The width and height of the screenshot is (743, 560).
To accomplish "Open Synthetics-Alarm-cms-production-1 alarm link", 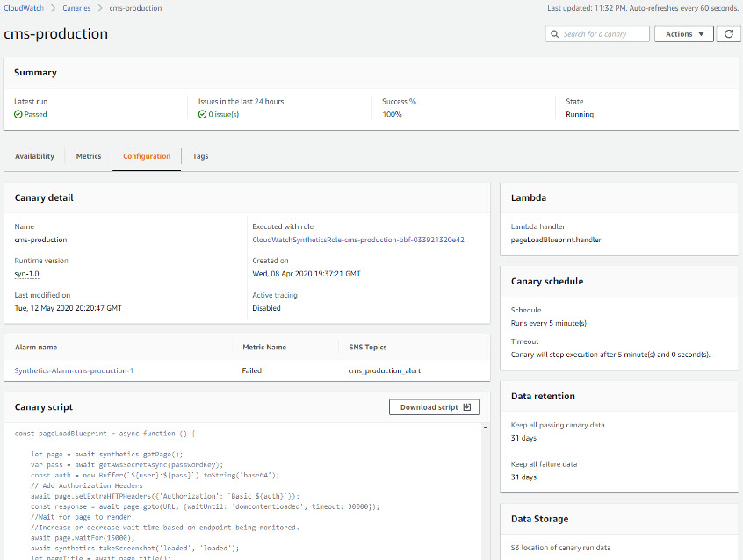I will point(74,370).
